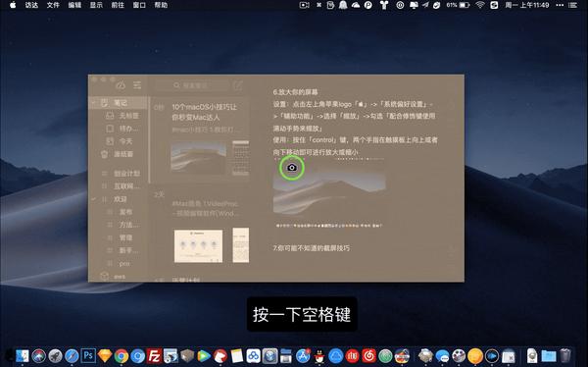Screen dimensions: 588x367
Task: Open Baidu Netdisk in the Dock
Action: (253, 355)
